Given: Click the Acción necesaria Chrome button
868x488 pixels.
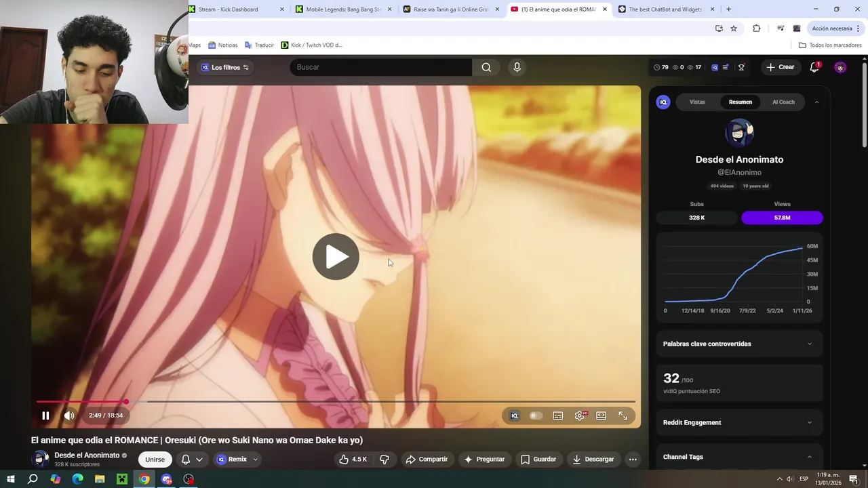Looking at the screenshot, I should pyautogui.click(x=835, y=28).
